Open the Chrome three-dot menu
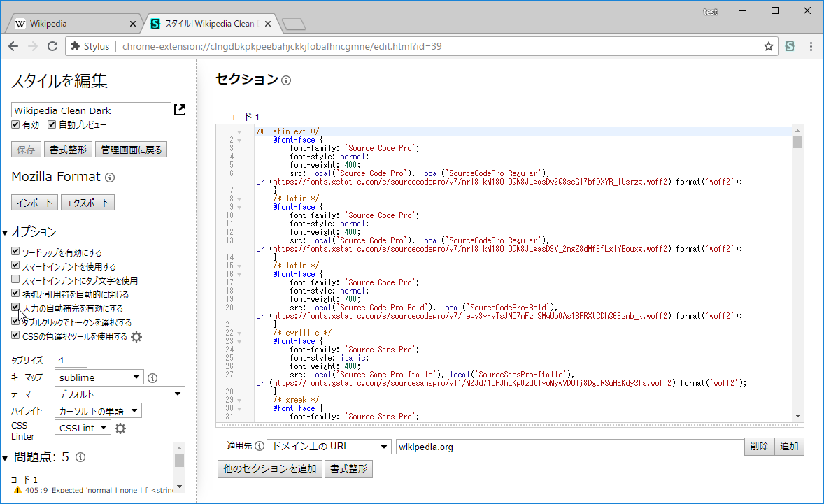 pos(811,46)
